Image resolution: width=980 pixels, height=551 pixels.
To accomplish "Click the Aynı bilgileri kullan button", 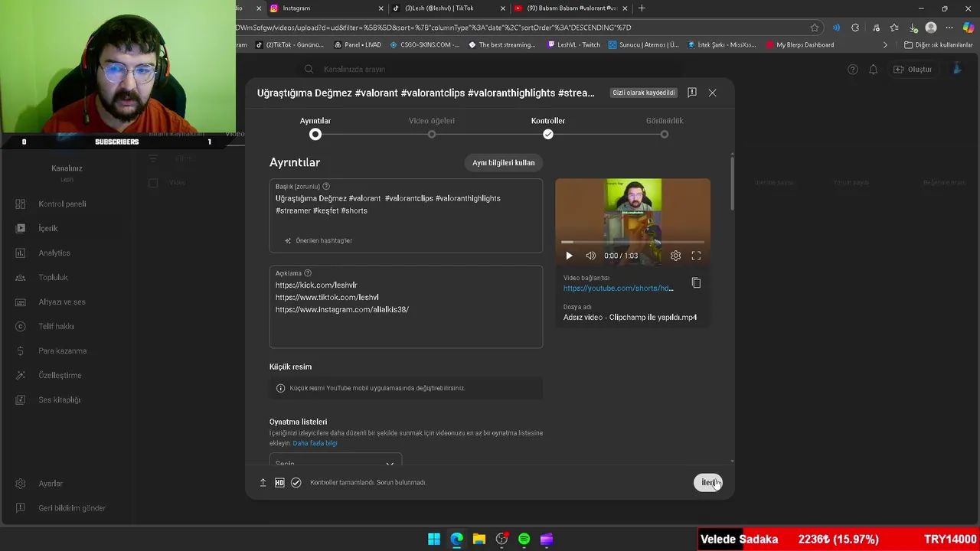I will (x=503, y=162).
